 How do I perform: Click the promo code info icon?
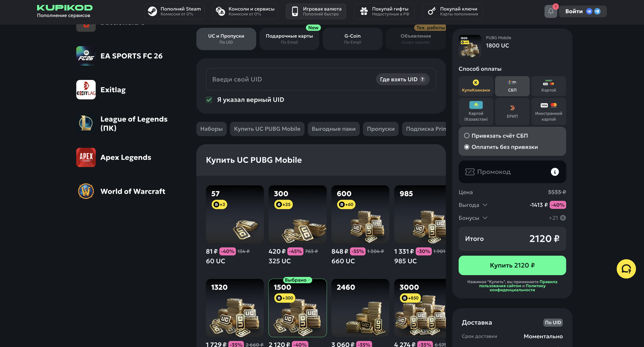coord(555,172)
